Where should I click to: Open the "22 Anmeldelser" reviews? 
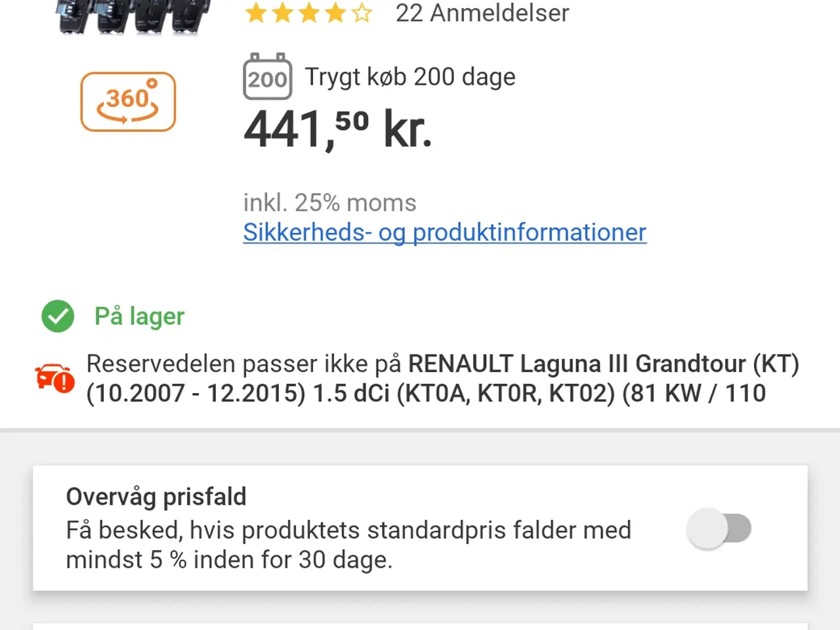(482, 13)
